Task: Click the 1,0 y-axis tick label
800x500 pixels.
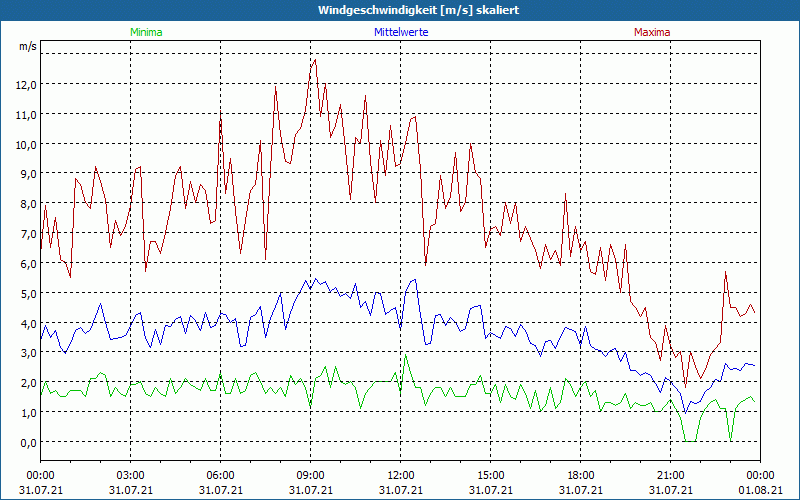Action: [x=28, y=413]
